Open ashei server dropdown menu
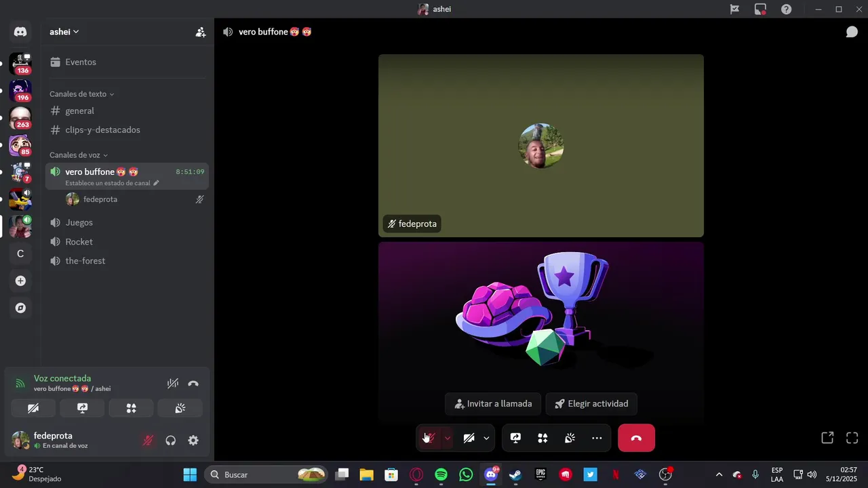868x488 pixels. coord(64,32)
